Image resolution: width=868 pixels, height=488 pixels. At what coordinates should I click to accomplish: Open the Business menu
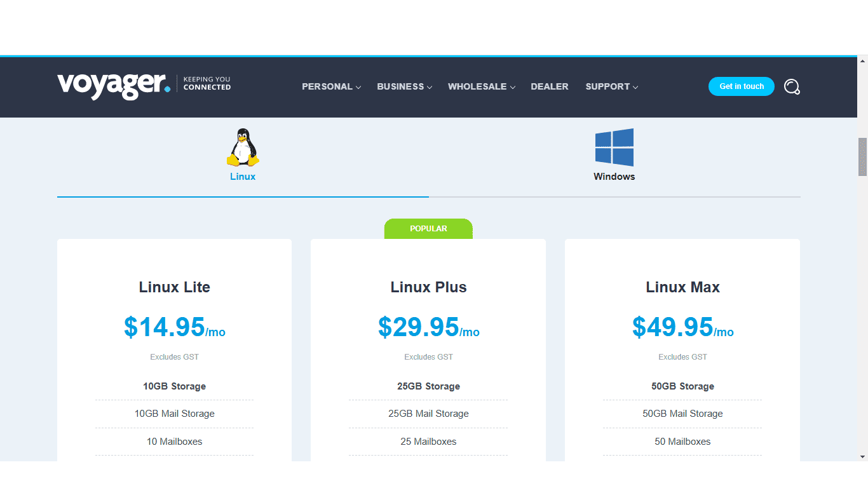pos(400,86)
